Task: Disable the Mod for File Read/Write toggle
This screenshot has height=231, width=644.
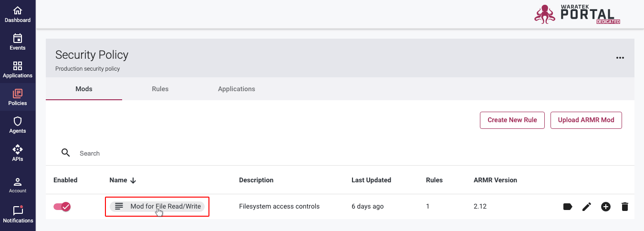Action: [x=62, y=207]
